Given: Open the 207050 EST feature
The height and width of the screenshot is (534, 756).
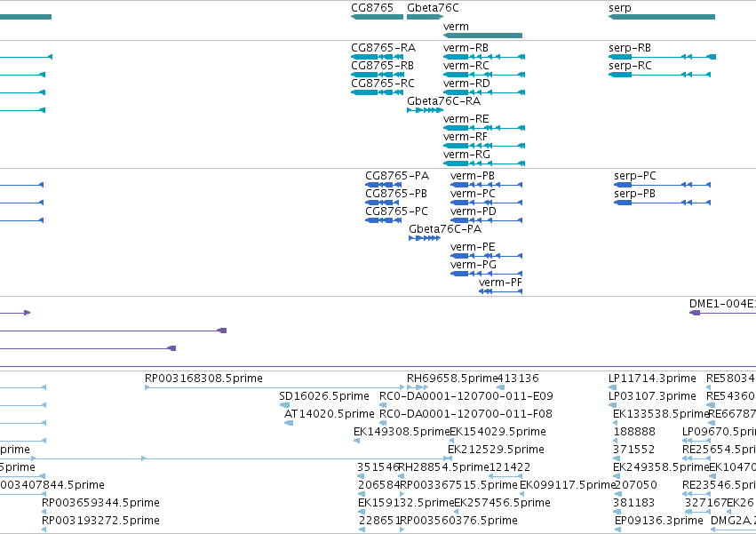Looking at the screenshot, I should coord(617,494).
